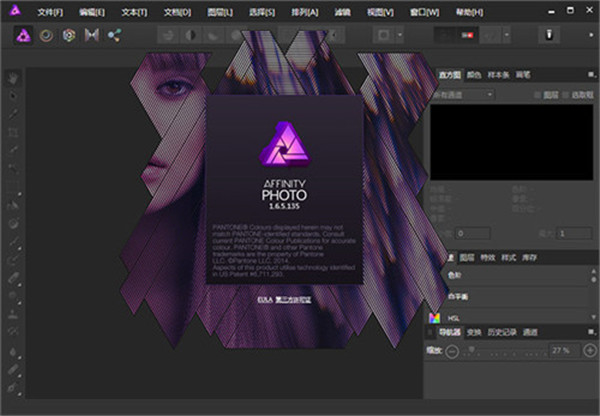
Task: Switch to the 库存 tab
Action: click(529, 258)
